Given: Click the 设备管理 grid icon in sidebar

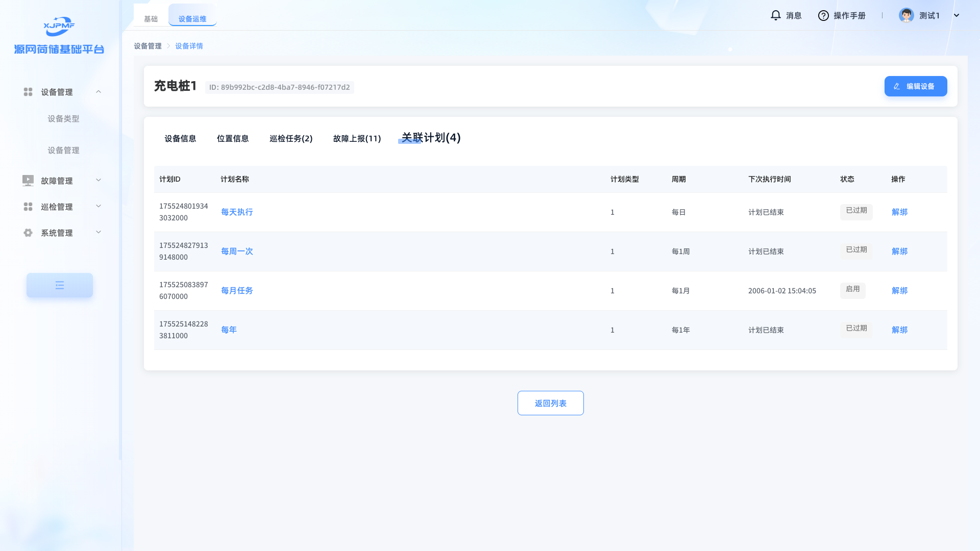Looking at the screenshot, I should click(x=28, y=92).
